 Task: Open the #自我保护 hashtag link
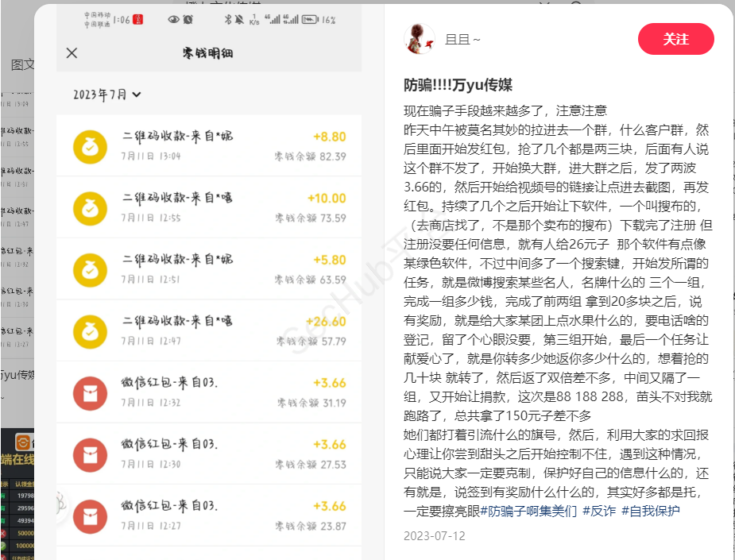click(x=650, y=511)
